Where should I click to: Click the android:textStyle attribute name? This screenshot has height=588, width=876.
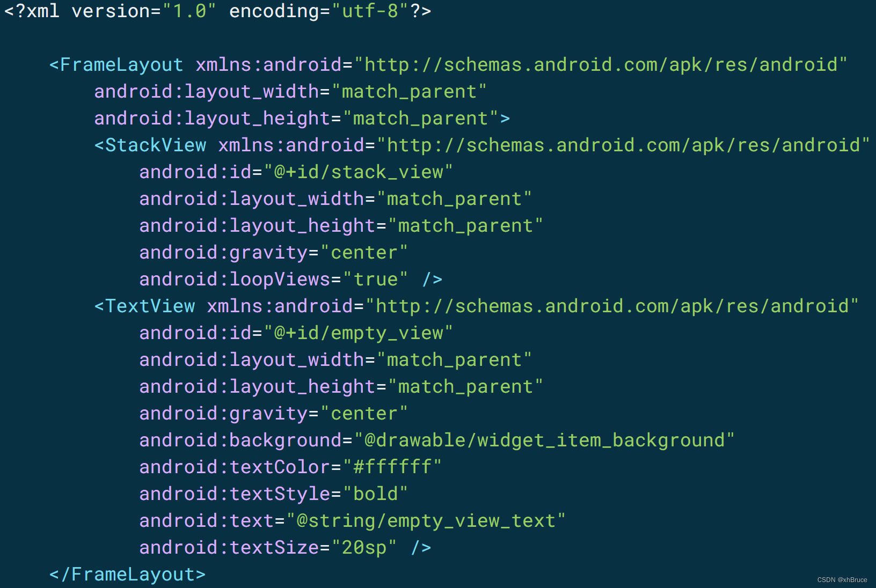(x=235, y=494)
